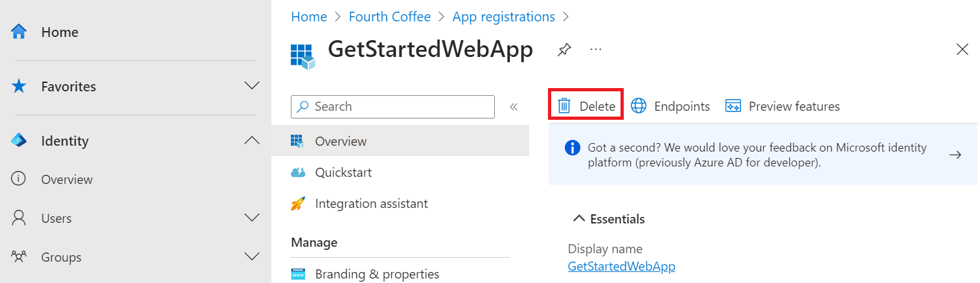Click the Integration assistant rocket icon

(x=298, y=204)
